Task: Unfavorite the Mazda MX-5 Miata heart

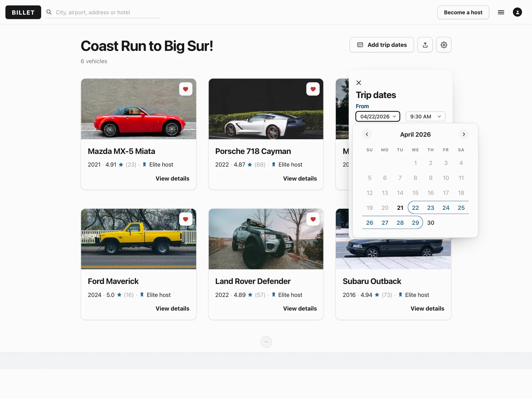Action: click(x=186, y=89)
